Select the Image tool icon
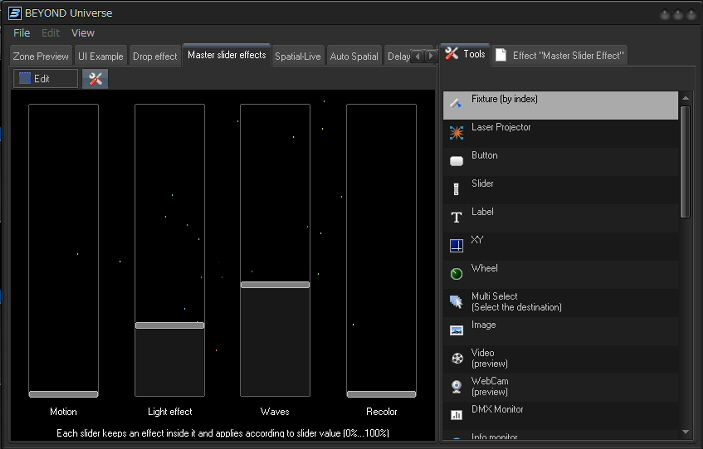 456,331
